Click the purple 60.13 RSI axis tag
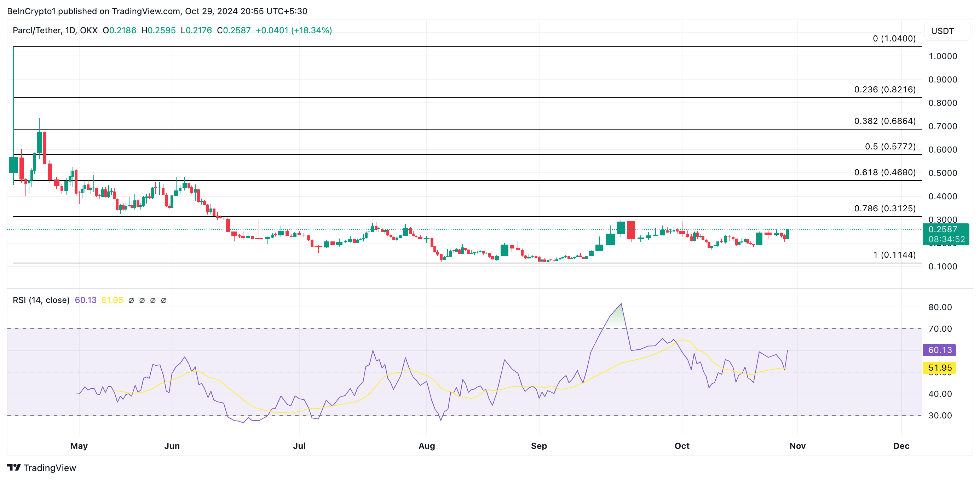Image resolution: width=980 pixels, height=480 pixels. 939,350
